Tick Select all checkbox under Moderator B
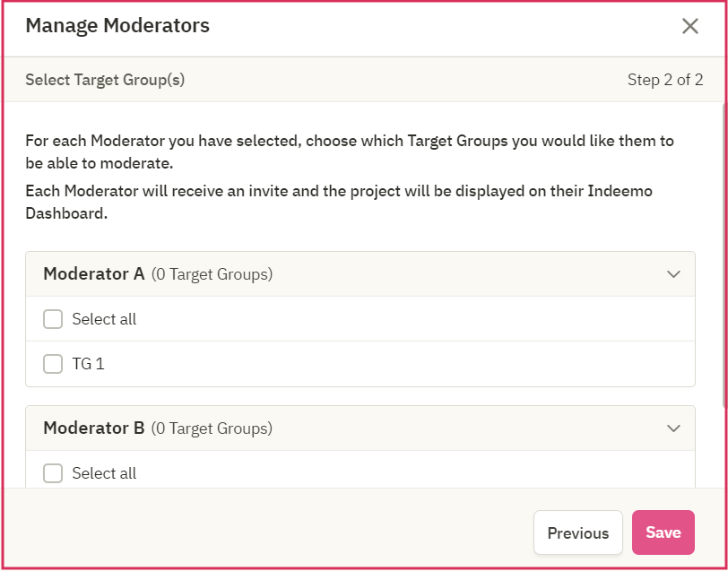The image size is (728, 571). [x=53, y=473]
